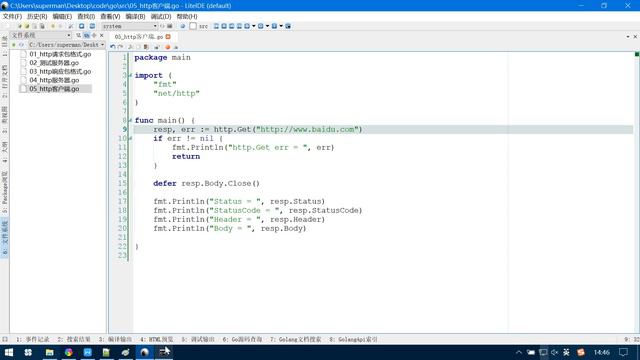
Task: Open the system environment combo box
Action: tap(130, 26)
